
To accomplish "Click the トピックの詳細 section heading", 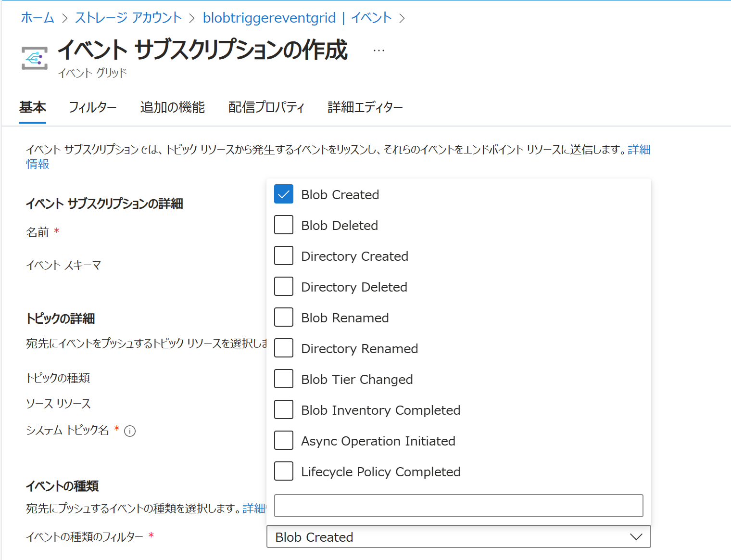I will (60, 318).
